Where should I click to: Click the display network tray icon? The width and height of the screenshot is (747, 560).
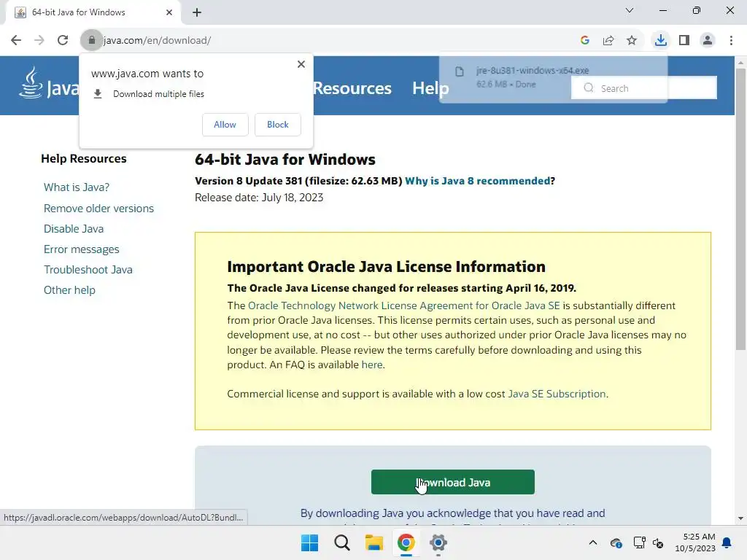click(x=639, y=542)
